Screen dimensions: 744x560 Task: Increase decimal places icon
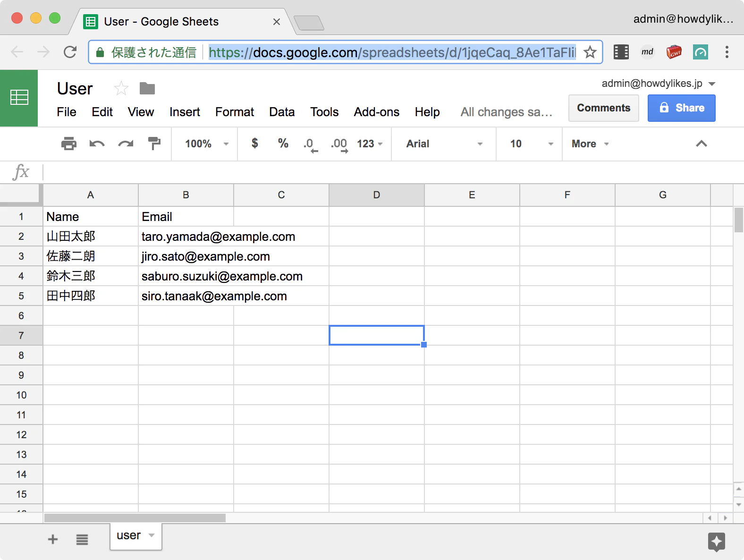tap(339, 145)
